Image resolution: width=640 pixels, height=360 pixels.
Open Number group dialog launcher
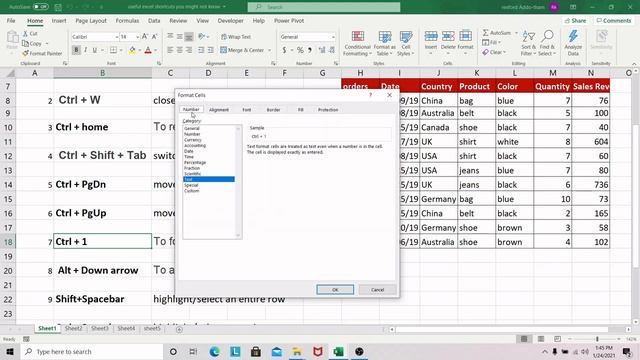(336, 64)
